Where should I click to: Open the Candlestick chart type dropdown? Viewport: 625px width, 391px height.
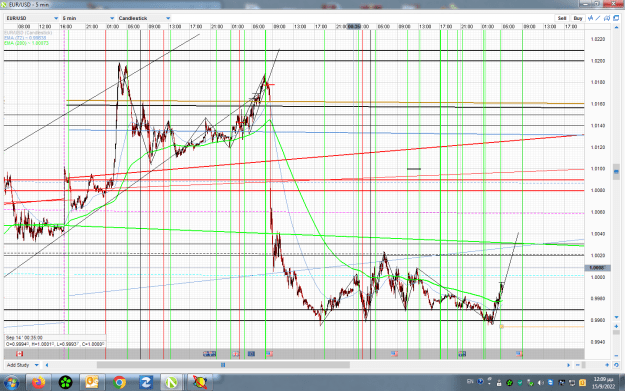point(144,18)
